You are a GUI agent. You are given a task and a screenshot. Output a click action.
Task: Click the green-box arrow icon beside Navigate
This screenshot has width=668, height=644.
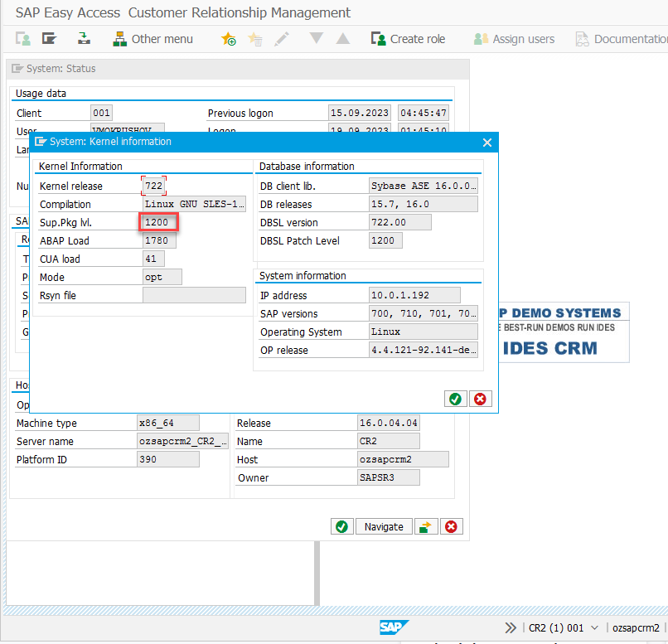point(425,526)
